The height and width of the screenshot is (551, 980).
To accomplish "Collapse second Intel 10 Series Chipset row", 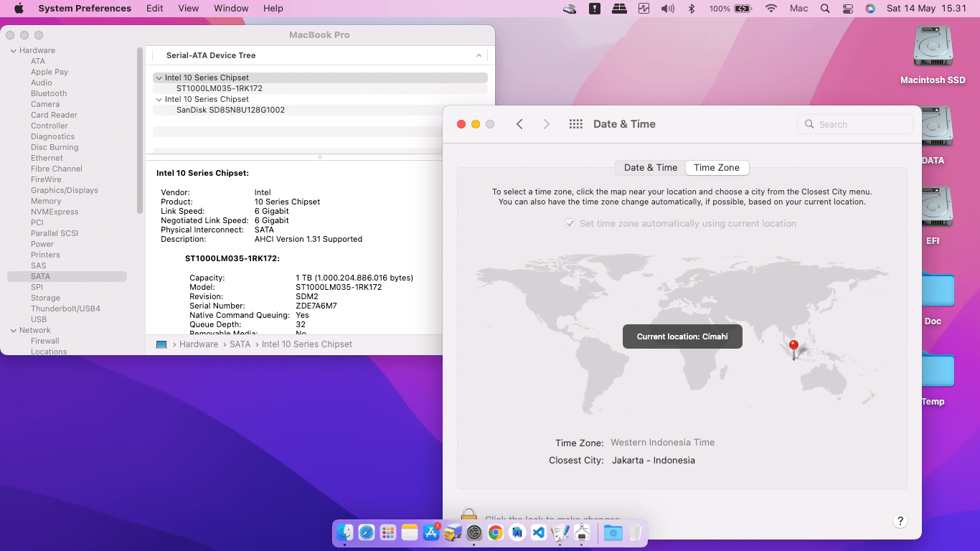I will click(159, 99).
